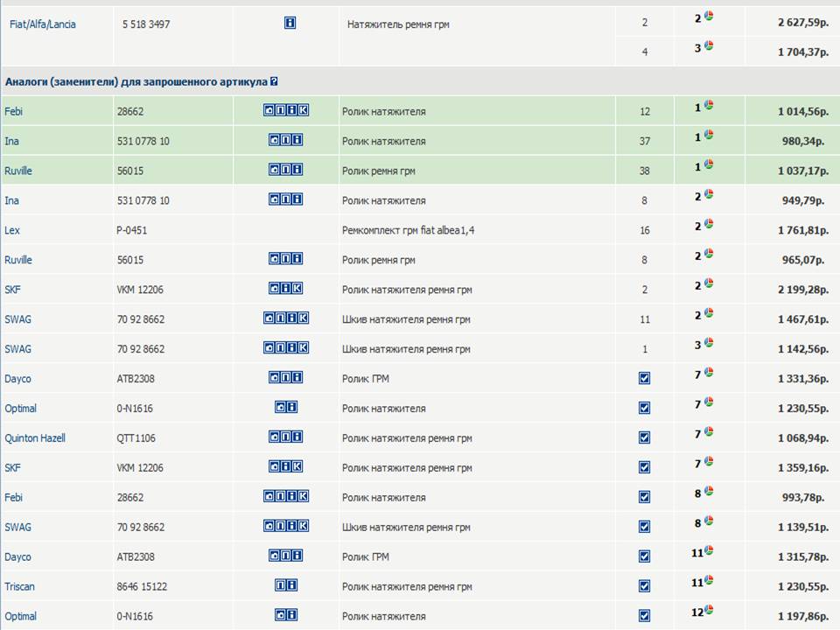This screenshot has height=630, width=840.
Task: Open help icon beside Аналоги (заменители) heading
Action: click(274, 81)
